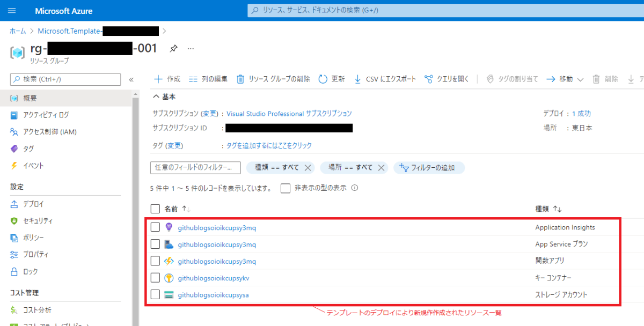
Task: Click タグの割り当て toolbar item
Action: tap(512, 79)
